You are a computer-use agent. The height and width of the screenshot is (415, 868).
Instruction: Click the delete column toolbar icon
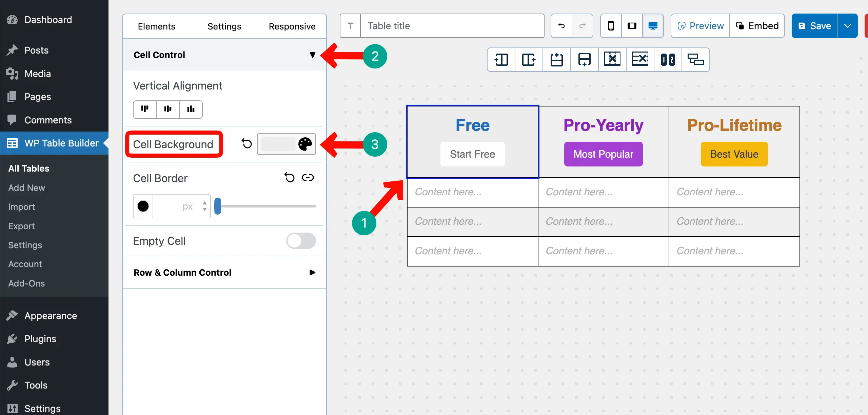[x=612, y=60]
